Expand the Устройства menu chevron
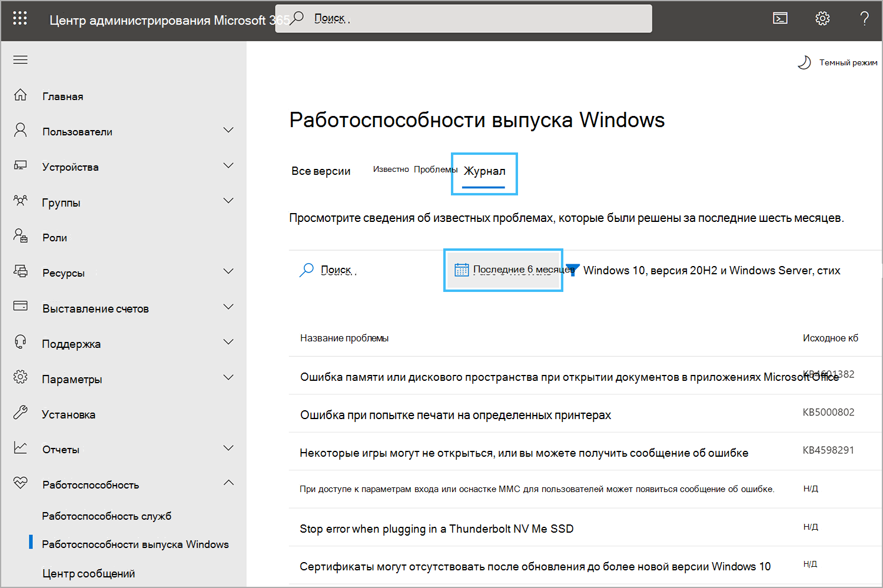This screenshot has width=883, height=588. pos(228,165)
